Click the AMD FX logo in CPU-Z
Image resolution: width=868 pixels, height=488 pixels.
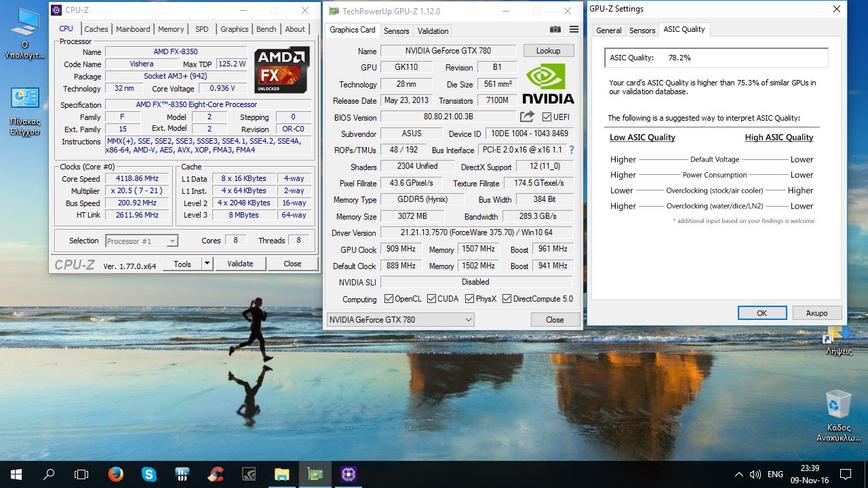(x=282, y=69)
